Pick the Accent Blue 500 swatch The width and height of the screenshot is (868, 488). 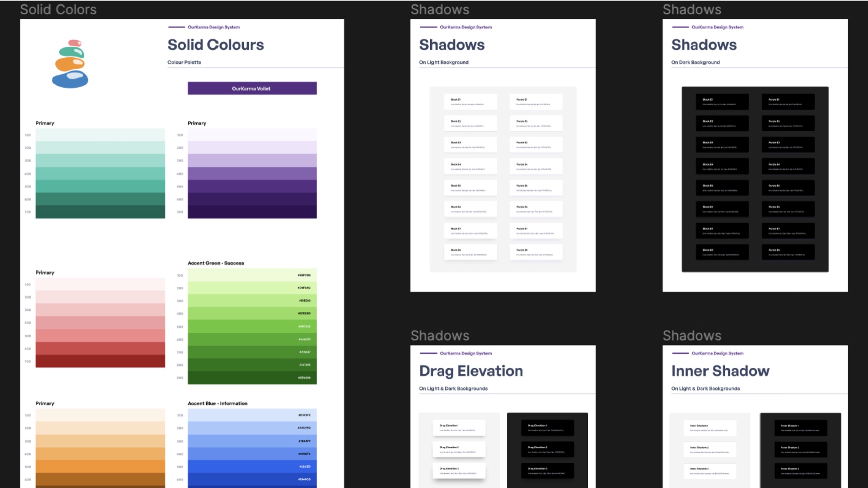click(x=252, y=467)
